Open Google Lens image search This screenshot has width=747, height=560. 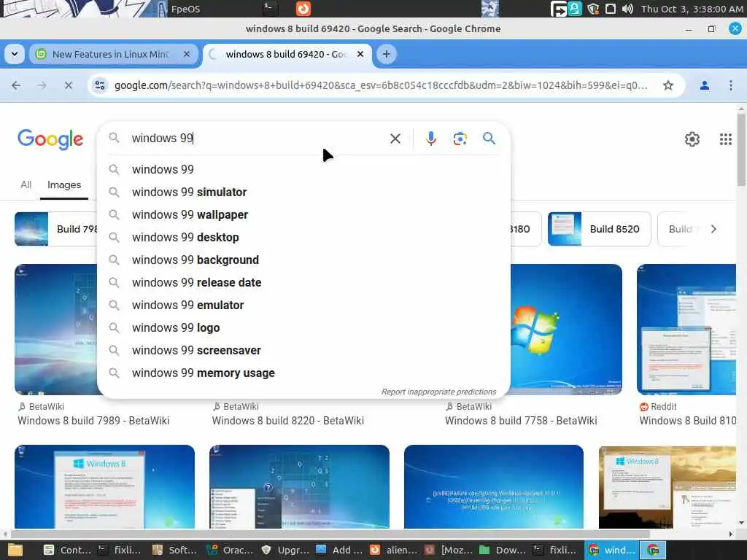pos(460,139)
